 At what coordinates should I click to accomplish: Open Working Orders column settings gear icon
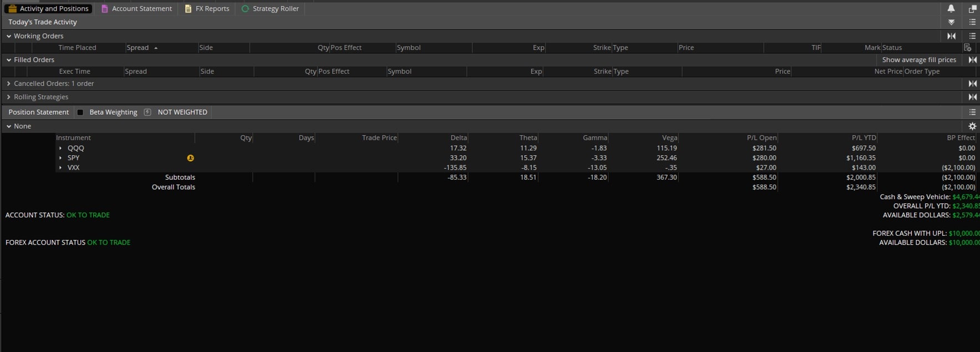tap(967, 48)
